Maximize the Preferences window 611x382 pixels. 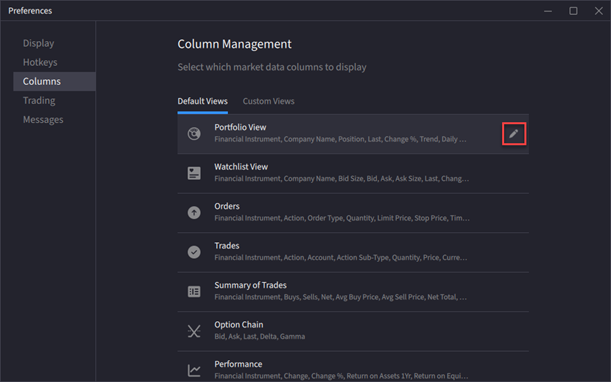[573, 11]
